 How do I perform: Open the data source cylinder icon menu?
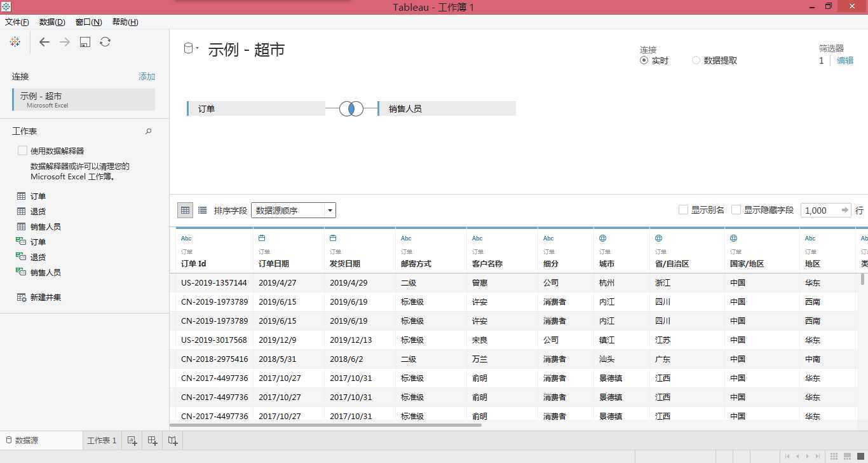click(x=191, y=48)
